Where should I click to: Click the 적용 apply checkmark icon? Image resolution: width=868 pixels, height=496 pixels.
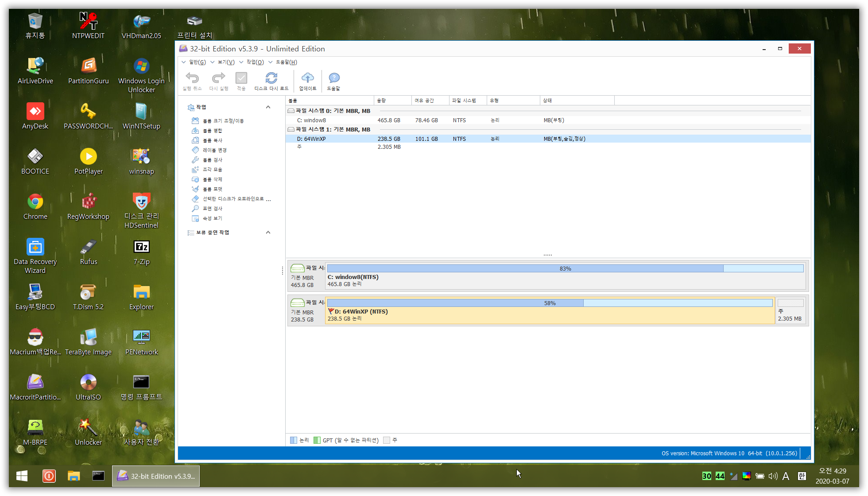coord(241,78)
